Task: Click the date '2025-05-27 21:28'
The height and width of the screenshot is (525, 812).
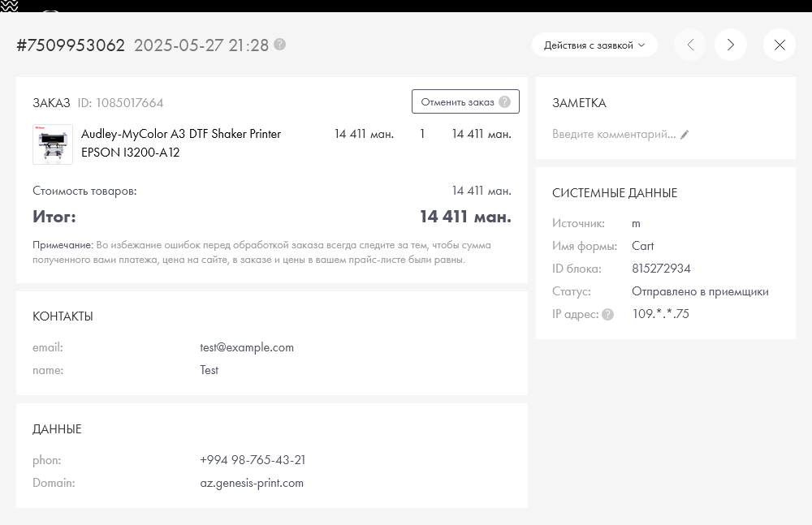Action: [x=201, y=45]
